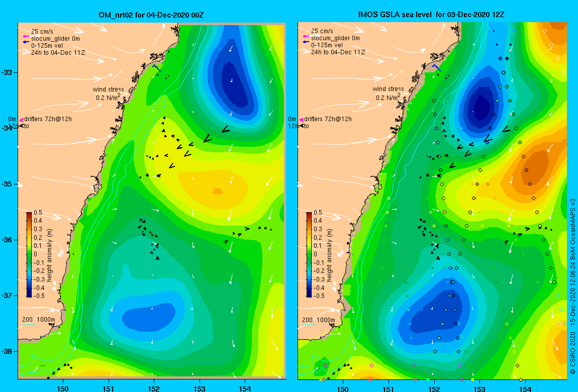Click latitude label -38 on left axis
The width and height of the screenshot is (578, 392).
[7, 351]
